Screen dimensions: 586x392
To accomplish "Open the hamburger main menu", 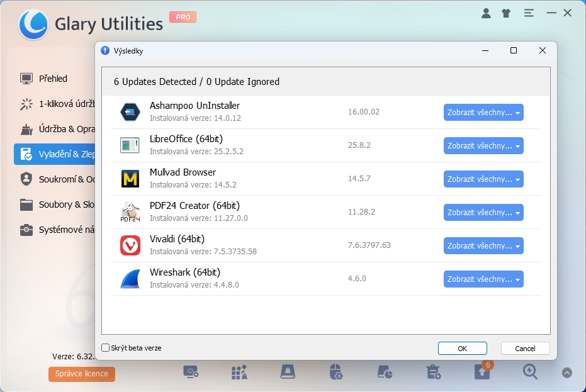I will coord(529,13).
